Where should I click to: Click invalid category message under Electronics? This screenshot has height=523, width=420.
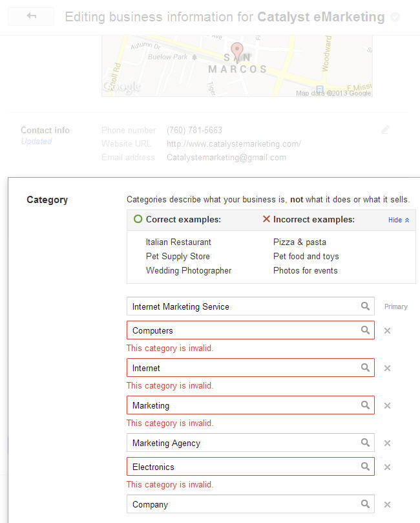170,484
